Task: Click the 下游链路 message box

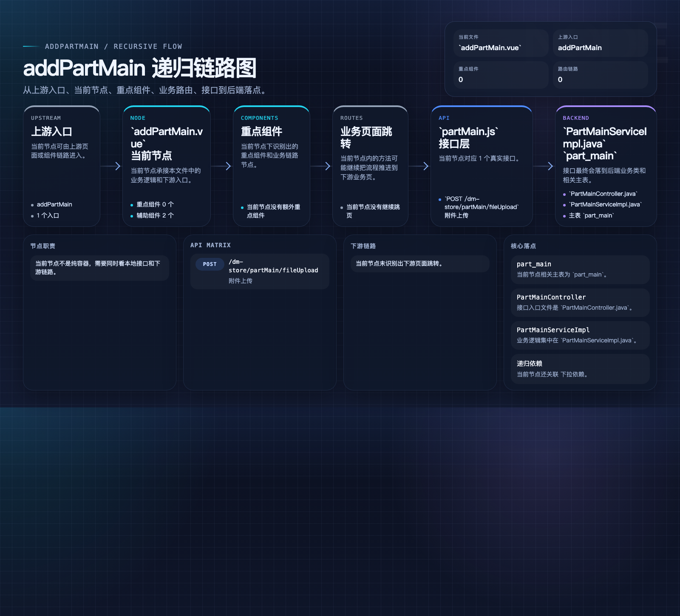Action: (x=420, y=263)
